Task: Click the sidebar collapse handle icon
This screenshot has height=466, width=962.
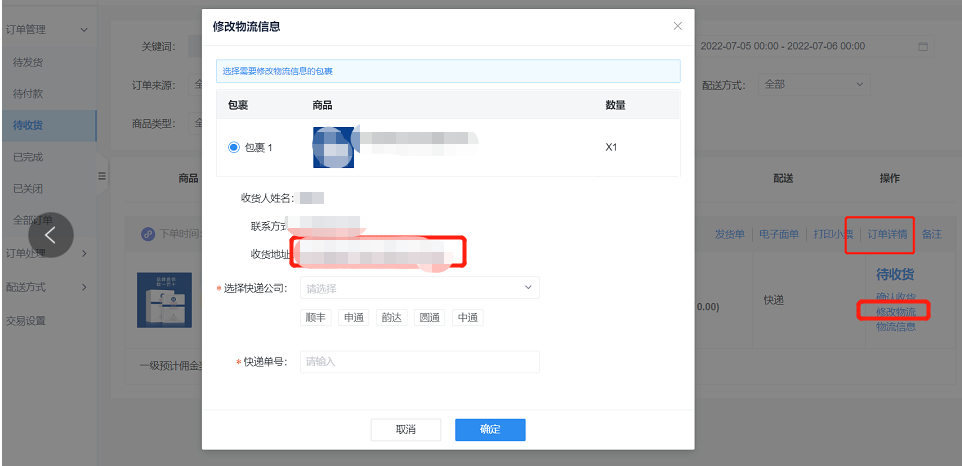Action: coord(101,176)
